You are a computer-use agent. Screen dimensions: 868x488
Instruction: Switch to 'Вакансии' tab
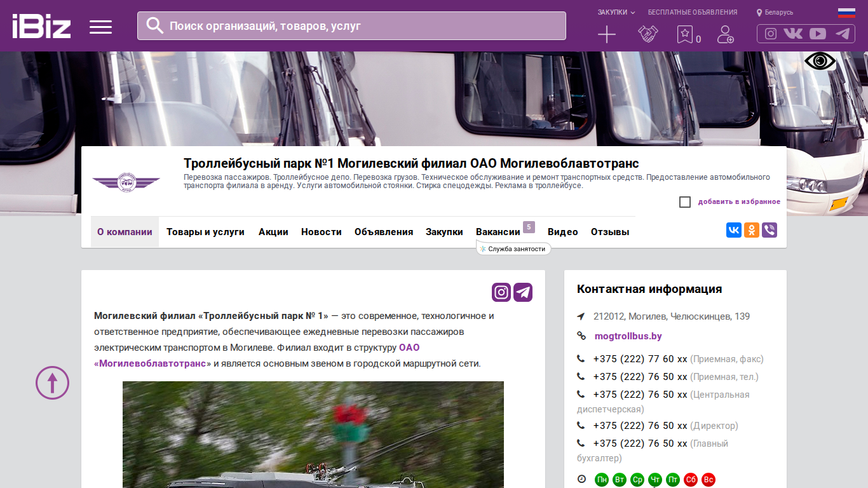pos(498,232)
